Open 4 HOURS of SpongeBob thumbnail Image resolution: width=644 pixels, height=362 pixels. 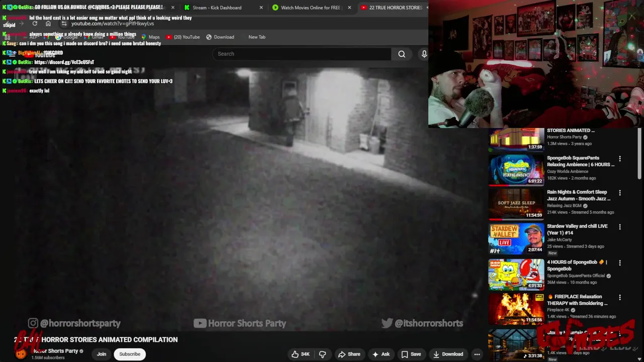point(516,274)
